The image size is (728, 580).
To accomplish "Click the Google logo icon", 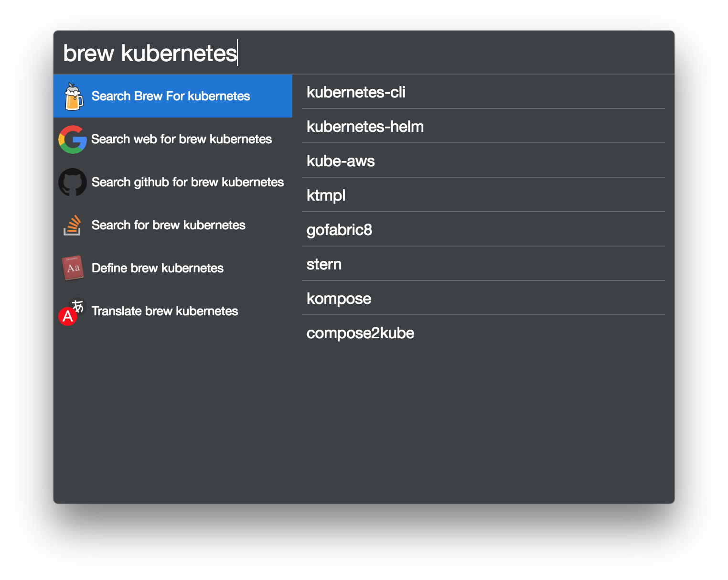I will point(73,139).
